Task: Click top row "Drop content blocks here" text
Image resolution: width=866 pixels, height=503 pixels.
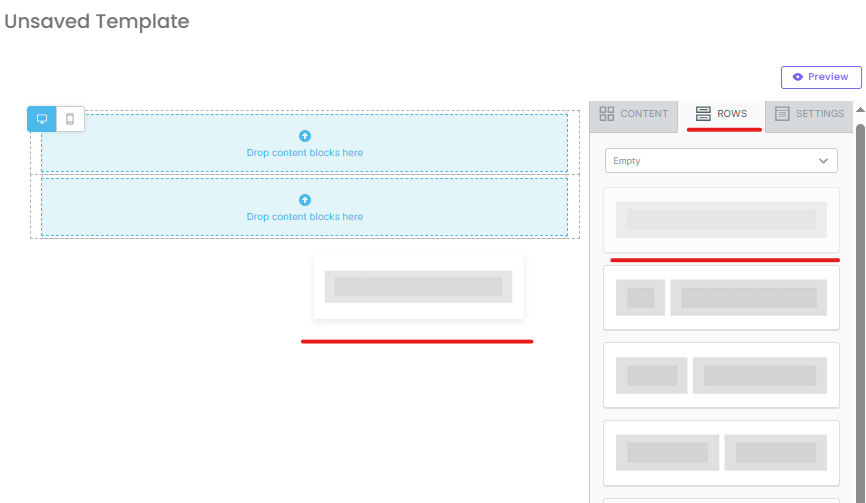Action: pyautogui.click(x=305, y=153)
